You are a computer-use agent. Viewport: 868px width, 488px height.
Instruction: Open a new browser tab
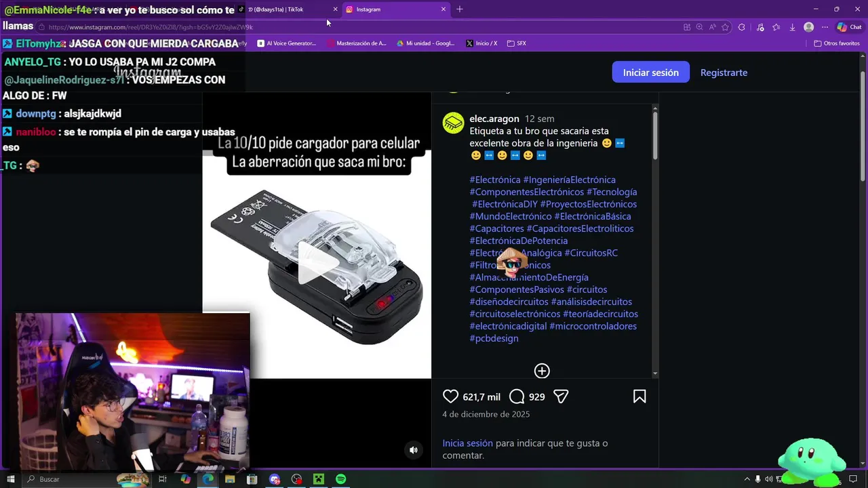[x=460, y=9]
